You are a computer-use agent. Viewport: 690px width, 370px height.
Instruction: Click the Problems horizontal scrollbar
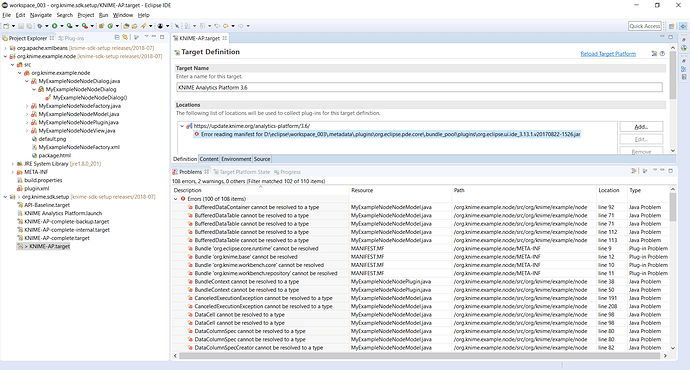[418, 355]
